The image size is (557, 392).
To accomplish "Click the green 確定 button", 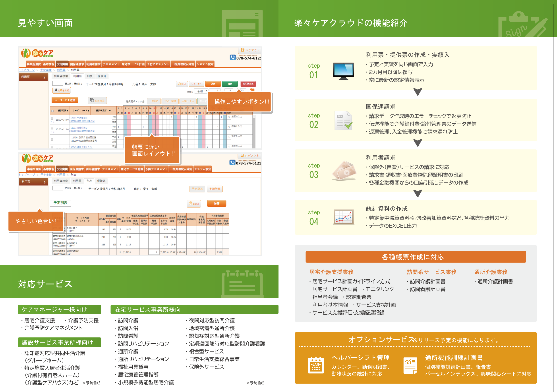I will click(x=230, y=84).
